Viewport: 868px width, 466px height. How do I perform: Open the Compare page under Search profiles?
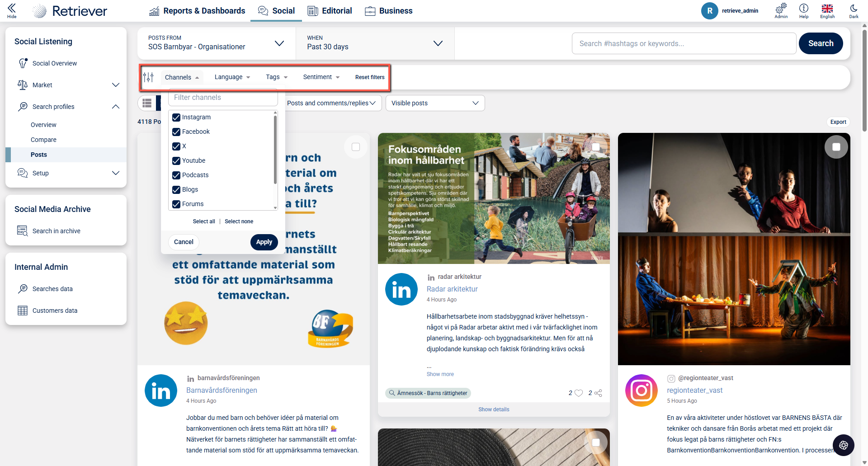coord(43,140)
